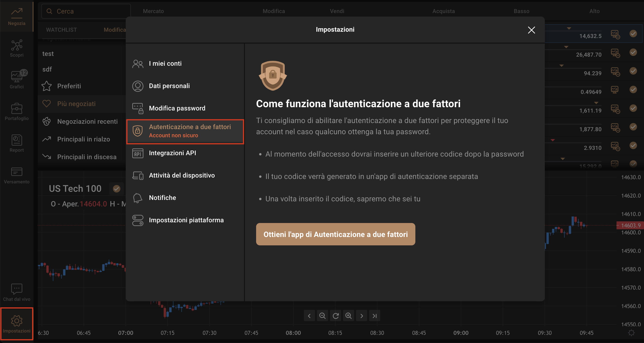Image resolution: width=644 pixels, height=343 pixels.
Task: Open the Scopri section in sidebar
Action: point(17,48)
